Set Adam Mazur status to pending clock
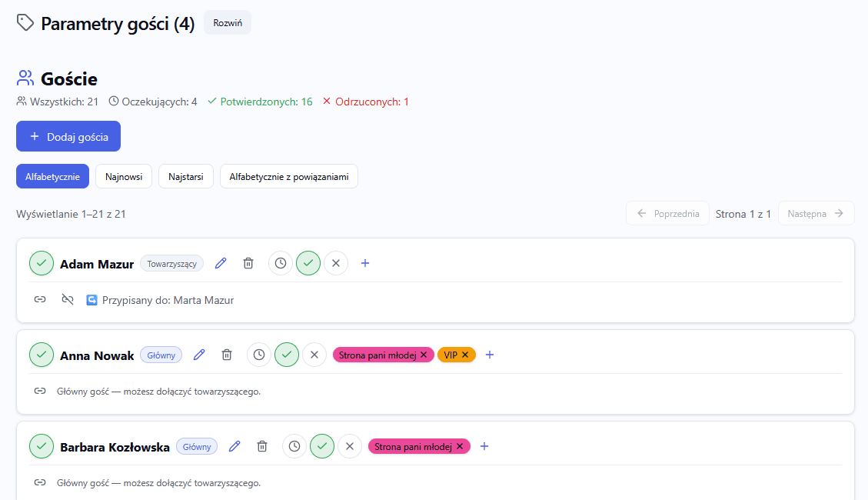This screenshot has height=500, width=868. 281,263
